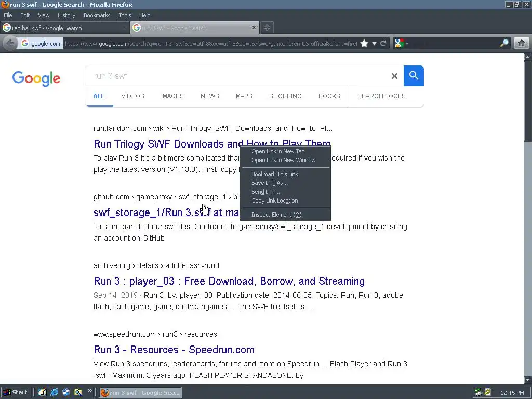Open a new tab

267,28
